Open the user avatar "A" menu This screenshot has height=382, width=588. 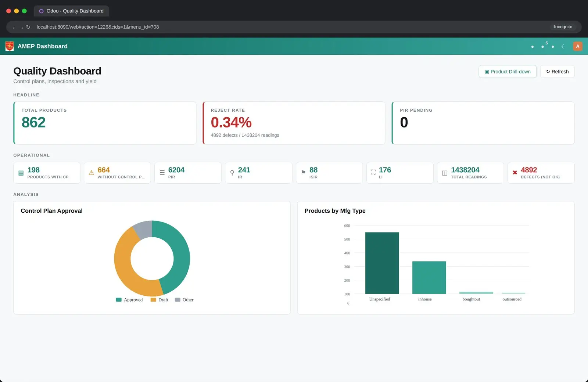tap(578, 46)
